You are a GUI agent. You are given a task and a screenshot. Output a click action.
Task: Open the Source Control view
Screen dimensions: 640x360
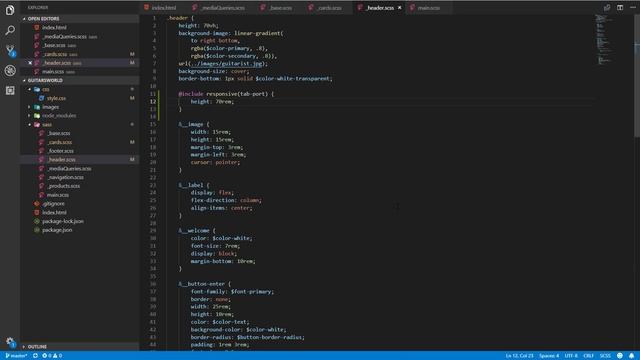pyautogui.click(x=10, y=50)
